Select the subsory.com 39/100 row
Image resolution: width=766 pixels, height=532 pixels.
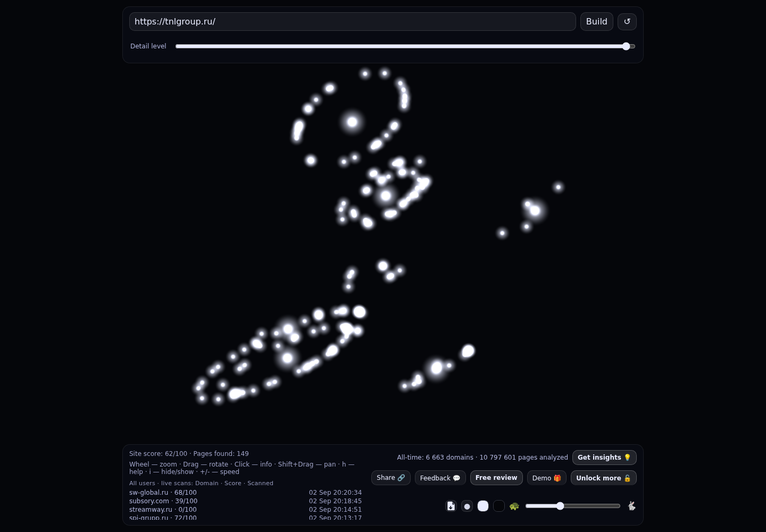245,501
